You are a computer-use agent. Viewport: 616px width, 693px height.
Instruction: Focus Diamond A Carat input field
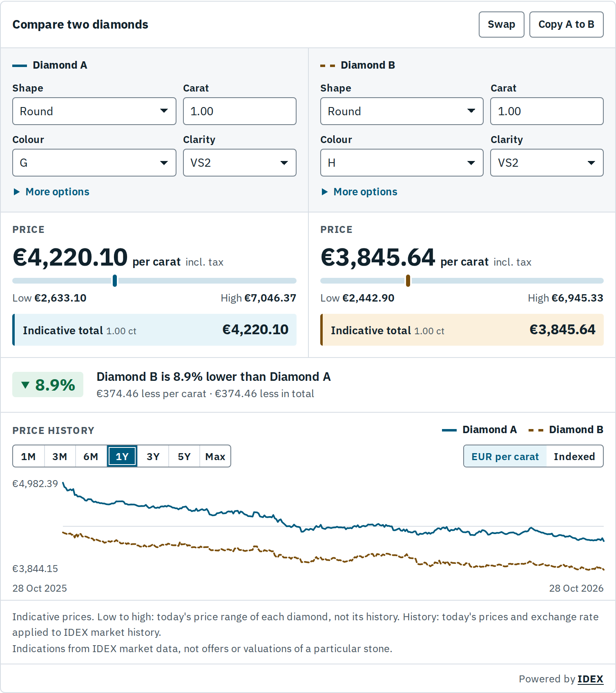click(x=240, y=111)
